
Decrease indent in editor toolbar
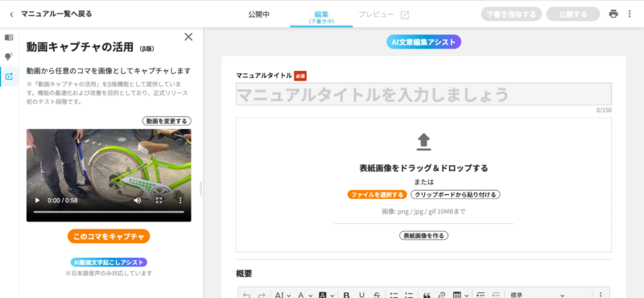click(496, 295)
